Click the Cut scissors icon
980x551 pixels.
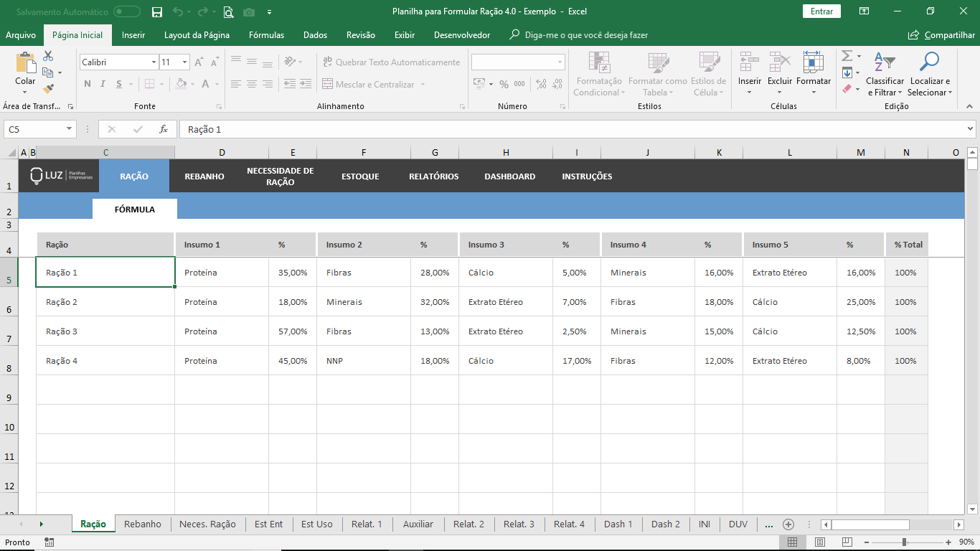coord(48,56)
